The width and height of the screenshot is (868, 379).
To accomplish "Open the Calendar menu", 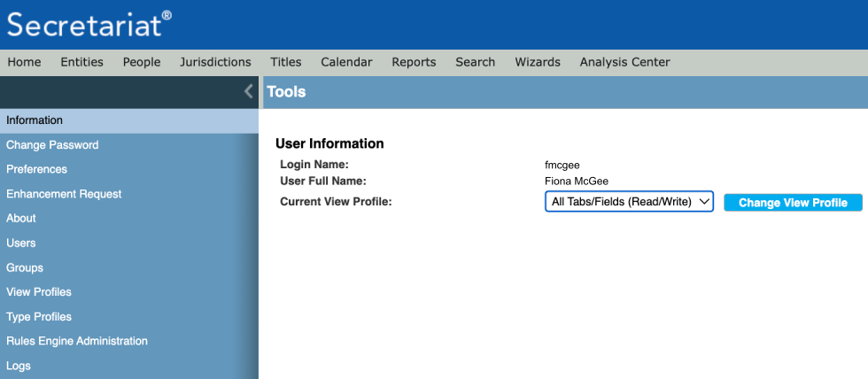I will pos(346,62).
